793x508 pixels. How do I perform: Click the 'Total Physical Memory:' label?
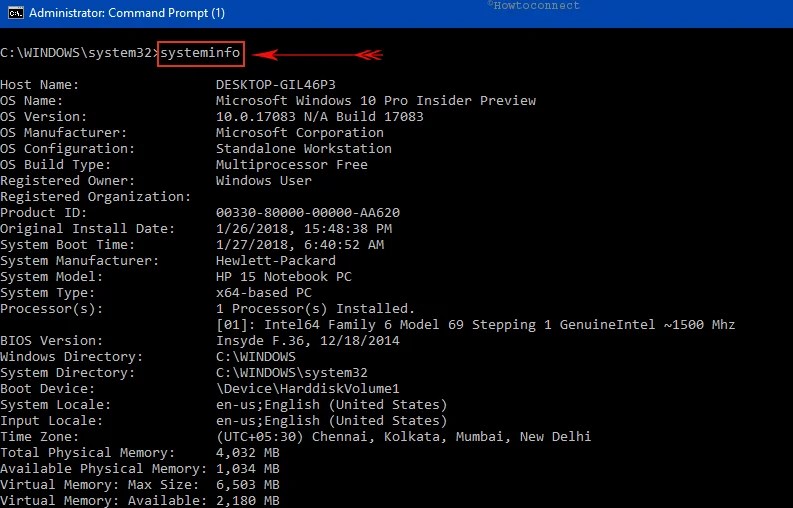coord(87,453)
